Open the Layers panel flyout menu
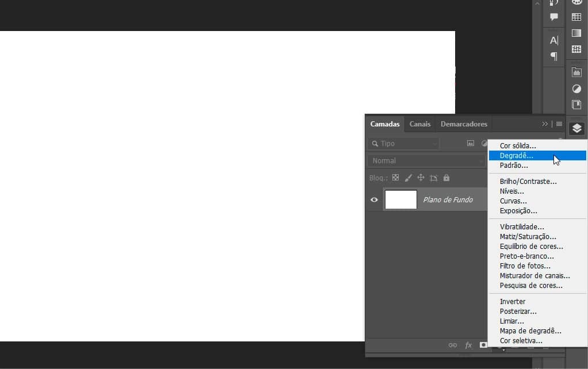The width and height of the screenshot is (588, 369). click(558, 124)
